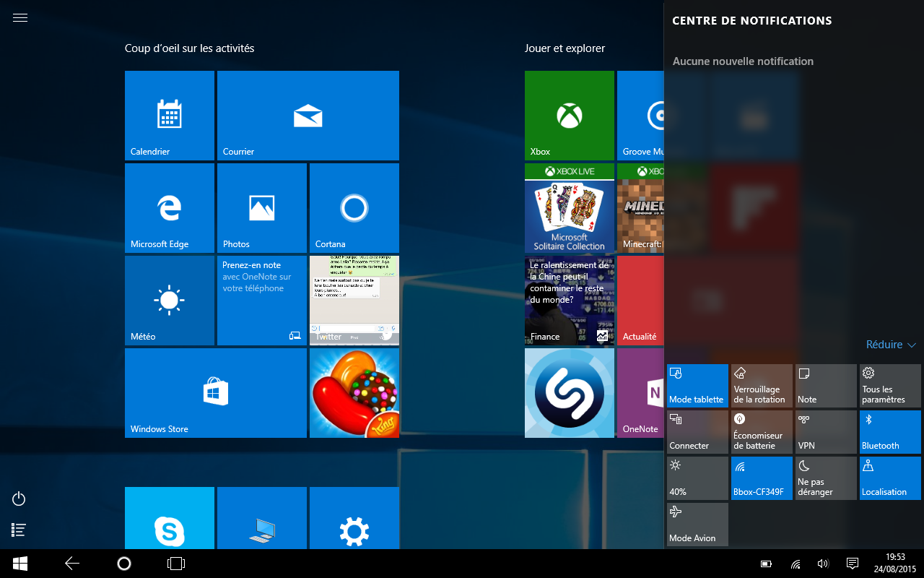
Task: Open the computer (Ce PC) tile
Action: [x=262, y=518]
